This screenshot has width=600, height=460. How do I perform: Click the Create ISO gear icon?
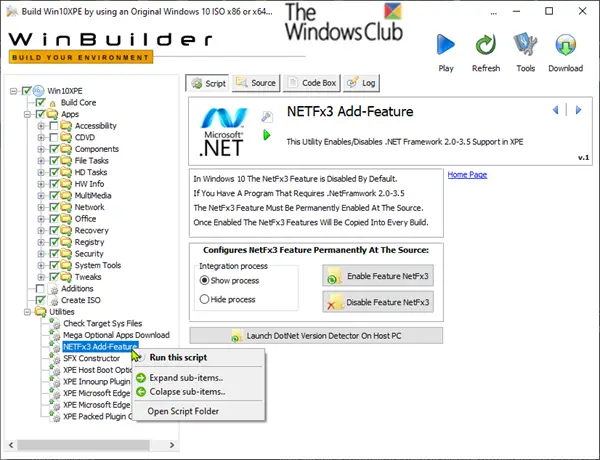pyautogui.click(x=54, y=301)
